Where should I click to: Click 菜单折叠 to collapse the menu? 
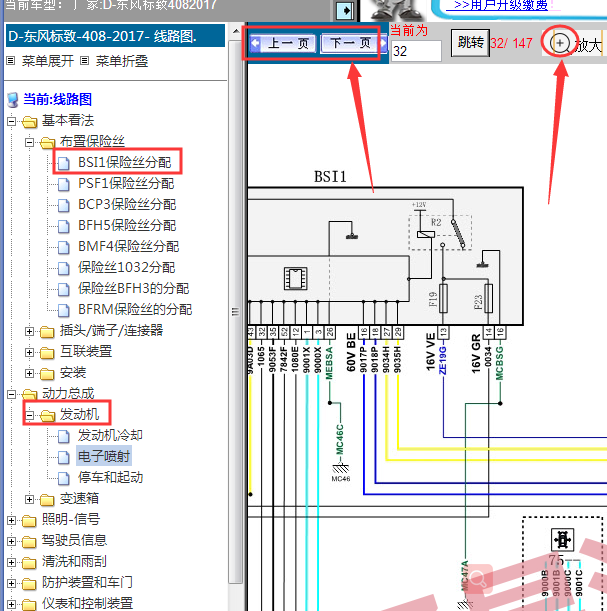(122, 61)
